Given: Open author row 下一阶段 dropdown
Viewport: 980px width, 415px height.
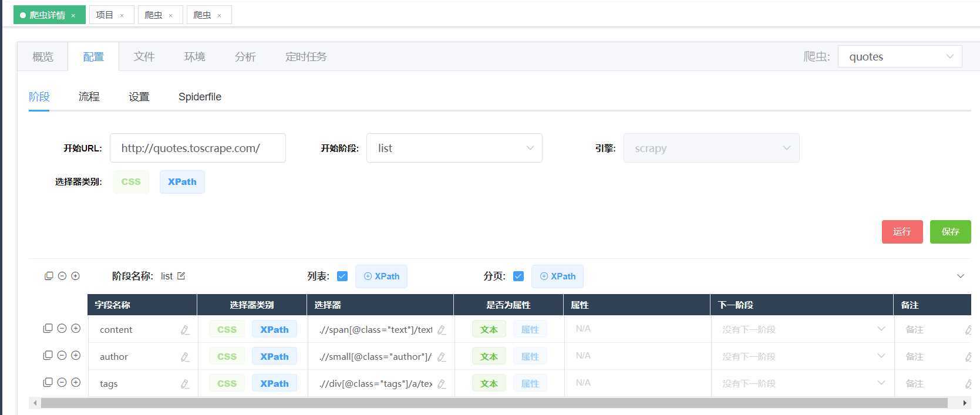Looking at the screenshot, I should click(x=802, y=356).
